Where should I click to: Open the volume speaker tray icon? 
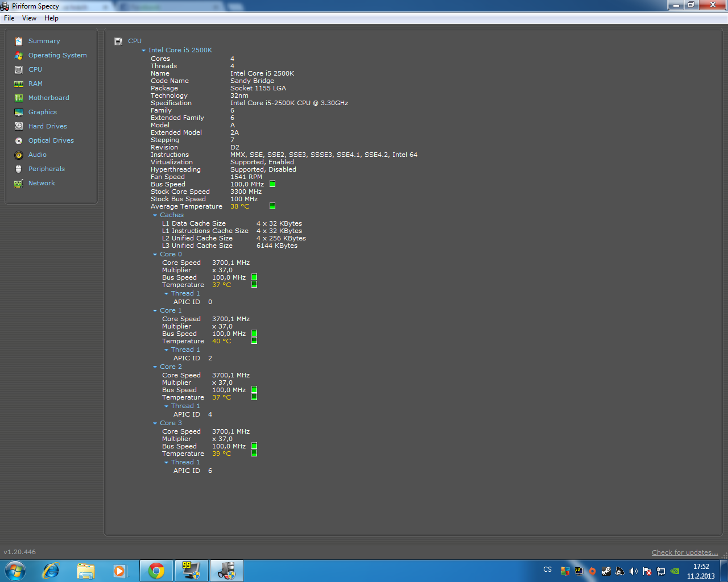coord(634,571)
